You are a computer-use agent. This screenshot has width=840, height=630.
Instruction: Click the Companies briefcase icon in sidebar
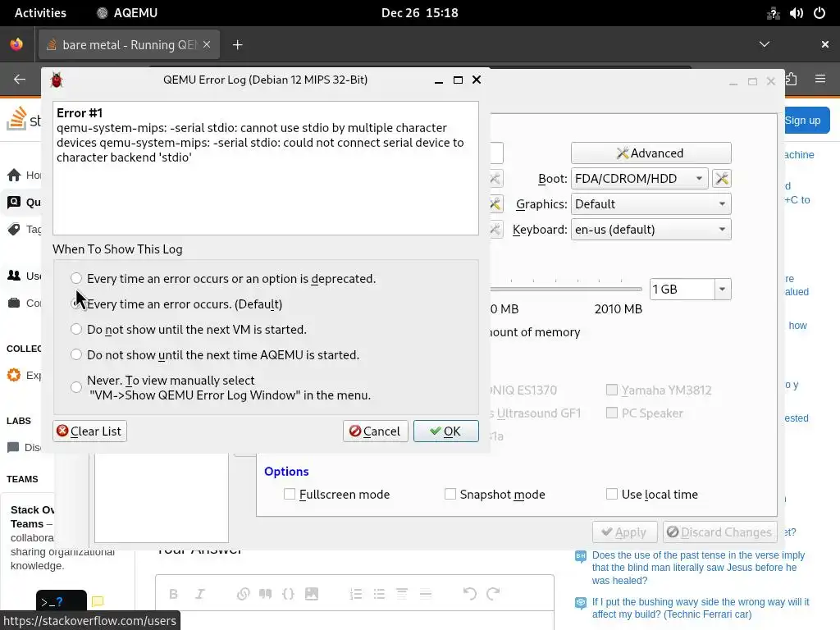pyautogui.click(x=14, y=303)
